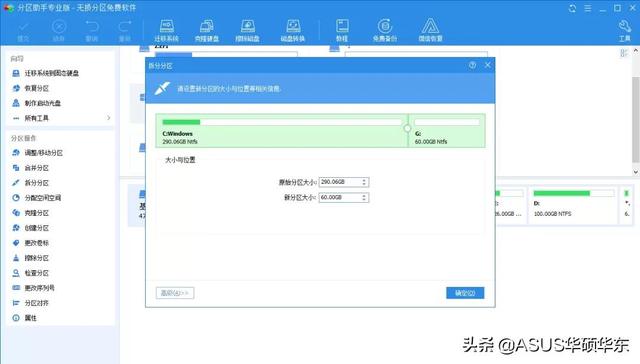Select 拆分分区 (Split Partition) in sidebar

[37, 183]
